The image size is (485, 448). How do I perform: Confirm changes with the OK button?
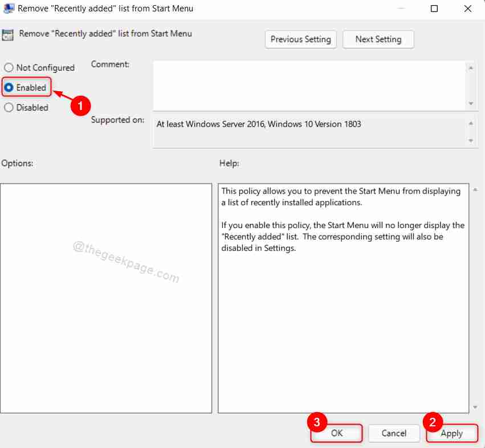pos(336,433)
